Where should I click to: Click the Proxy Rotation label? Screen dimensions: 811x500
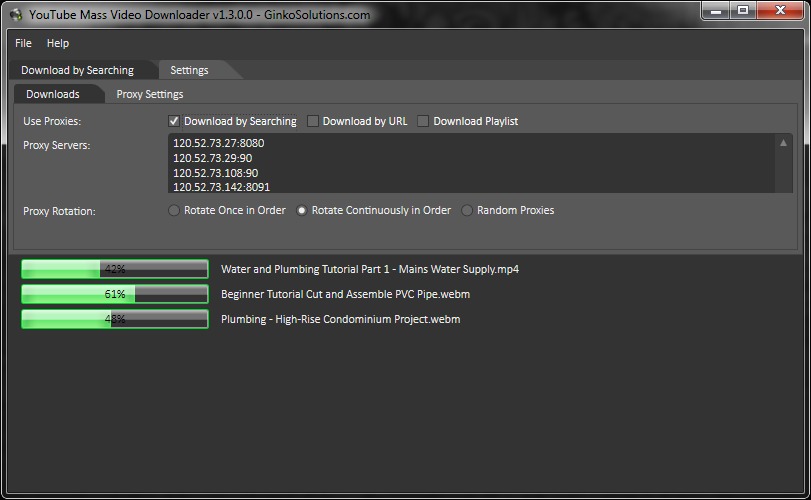tap(59, 211)
